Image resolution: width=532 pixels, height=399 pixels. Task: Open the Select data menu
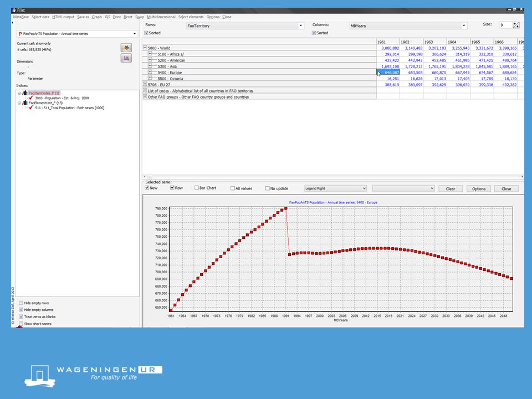(x=40, y=17)
